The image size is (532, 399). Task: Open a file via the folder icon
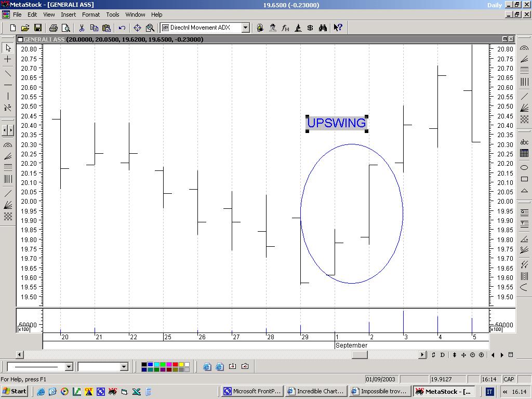pos(25,28)
